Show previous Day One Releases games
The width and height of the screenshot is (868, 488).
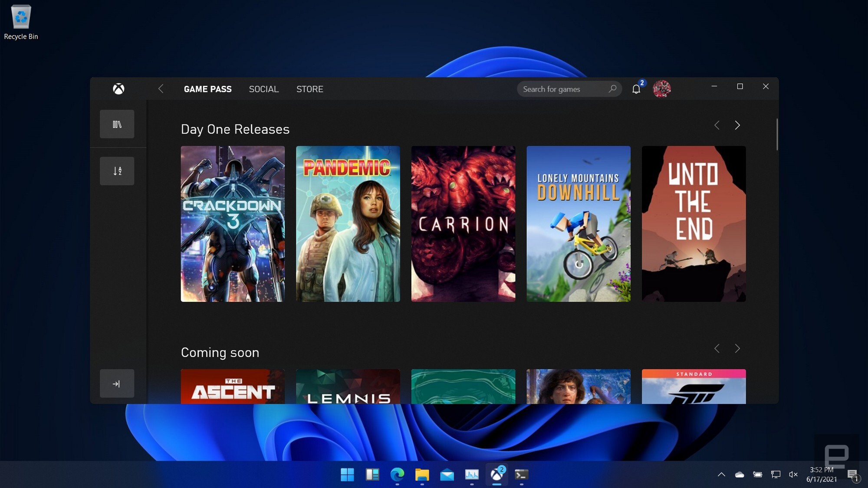(x=717, y=125)
